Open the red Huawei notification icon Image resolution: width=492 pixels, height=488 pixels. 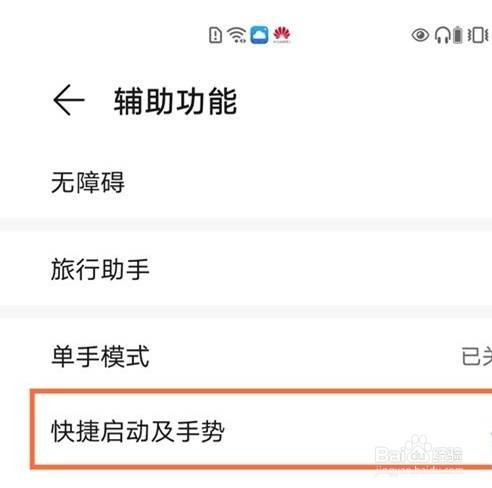(282, 35)
